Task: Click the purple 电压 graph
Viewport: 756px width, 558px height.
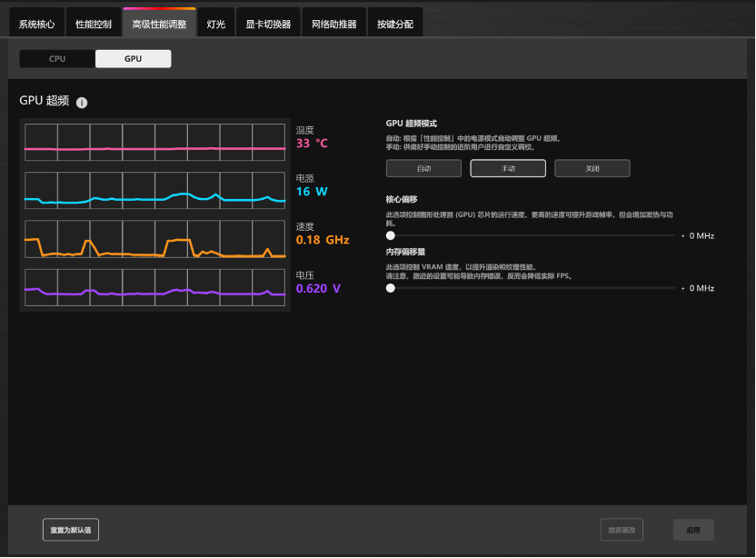Action: (x=154, y=287)
